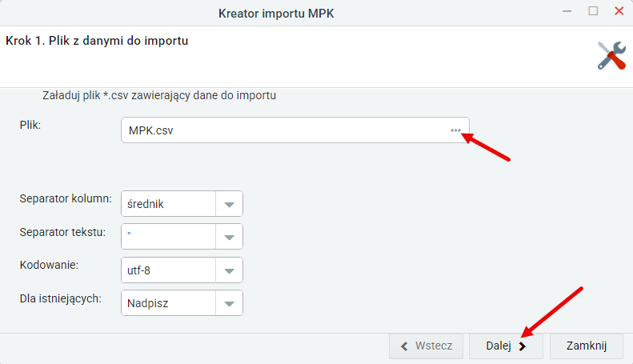Open file browser with three-dots icon
This screenshot has width=633, height=364.
pos(455,130)
